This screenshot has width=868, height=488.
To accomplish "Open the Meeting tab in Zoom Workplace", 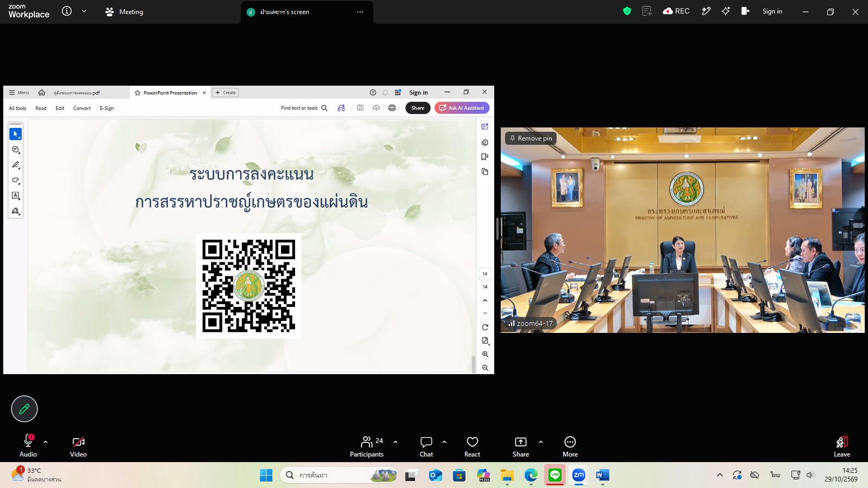I will pos(124,11).
